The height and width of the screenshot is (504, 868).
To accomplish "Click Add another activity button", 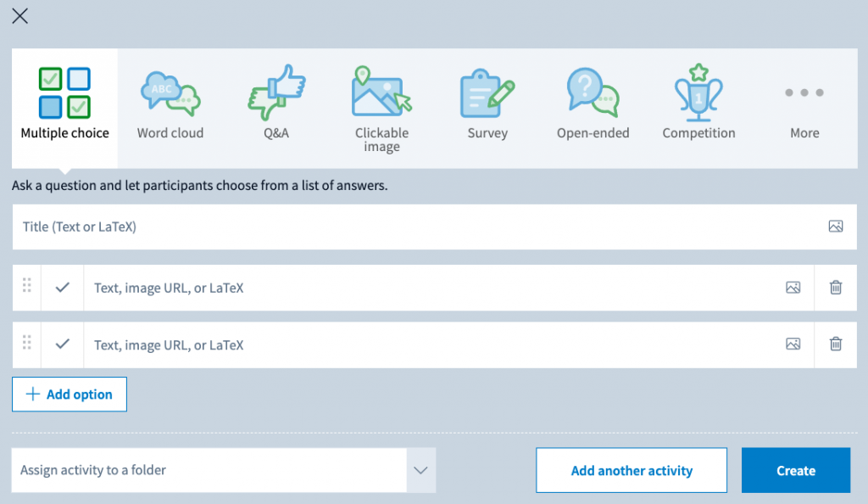I will [632, 470].
